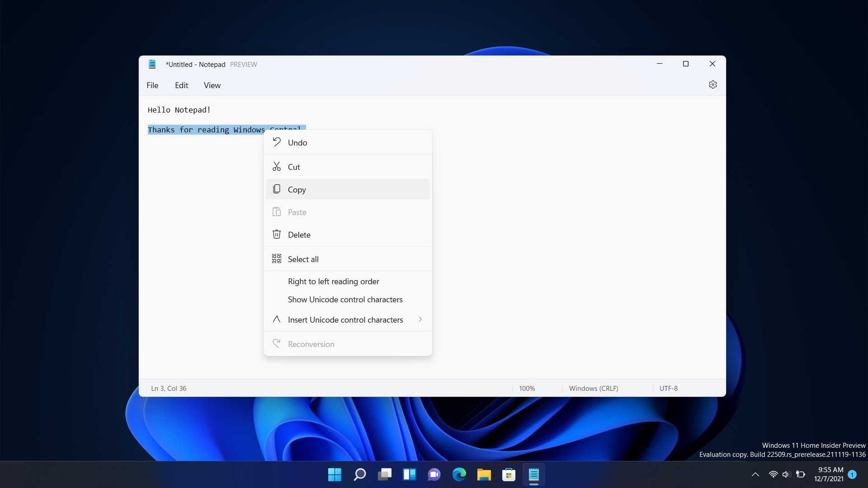Open the View menu
Viewport: 868px width, 488px height.
tap(212, 85)
